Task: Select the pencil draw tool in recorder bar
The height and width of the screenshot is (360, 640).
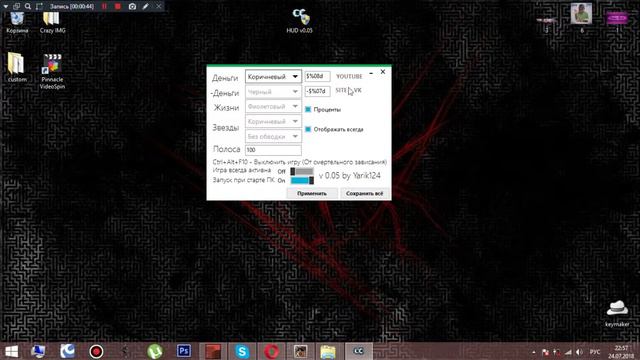Action: [145, 7]
